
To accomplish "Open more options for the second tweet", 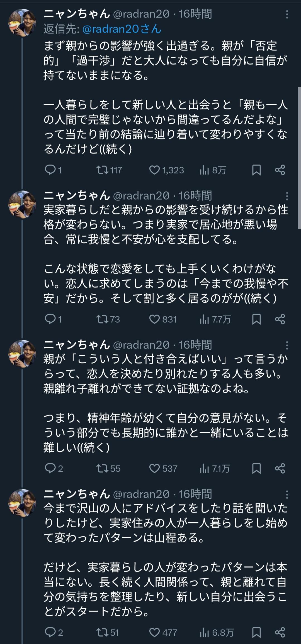I will point(287,196).
